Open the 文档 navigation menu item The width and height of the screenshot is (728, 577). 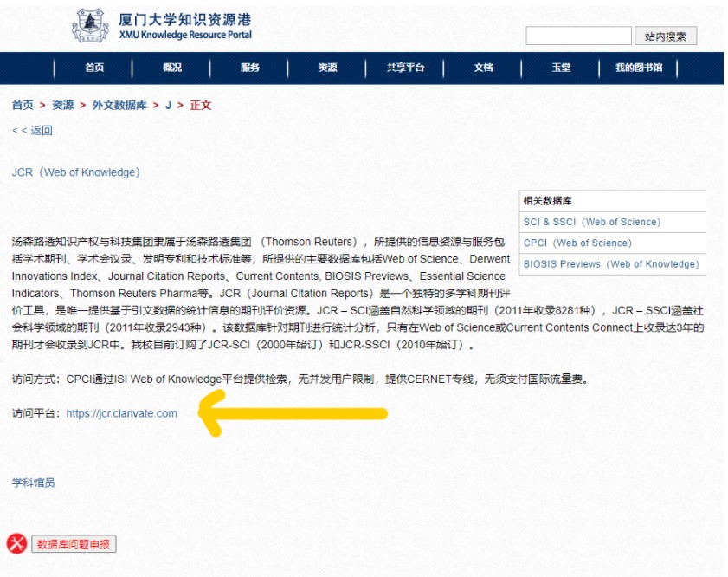click(483, 68)
